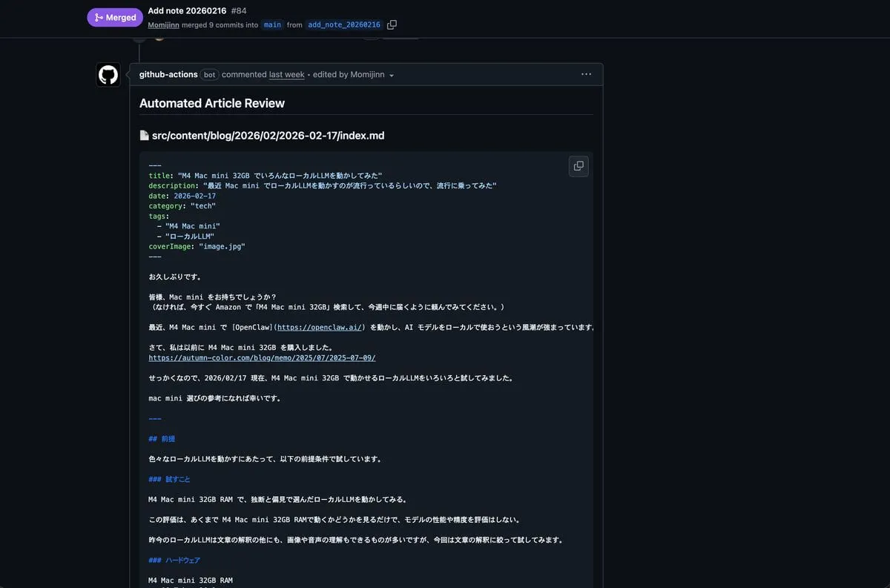Open the autumn-color.com blog memo URL
890x588 pixels.
point(262,357)
